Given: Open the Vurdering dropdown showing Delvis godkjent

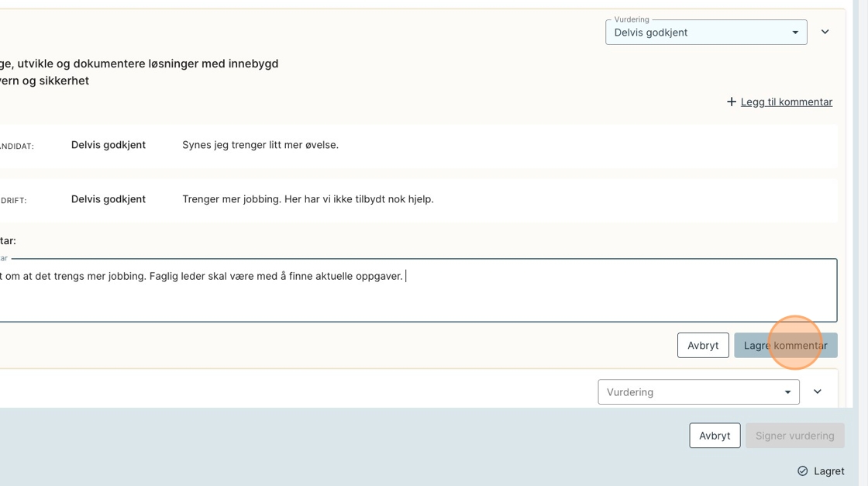Looking at the screenshot, I should pos(697,33).
